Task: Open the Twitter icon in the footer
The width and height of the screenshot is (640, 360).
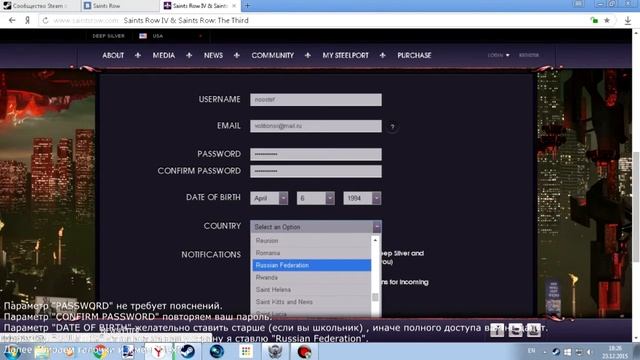Action: pyautogui.click(x=515, y=330)
